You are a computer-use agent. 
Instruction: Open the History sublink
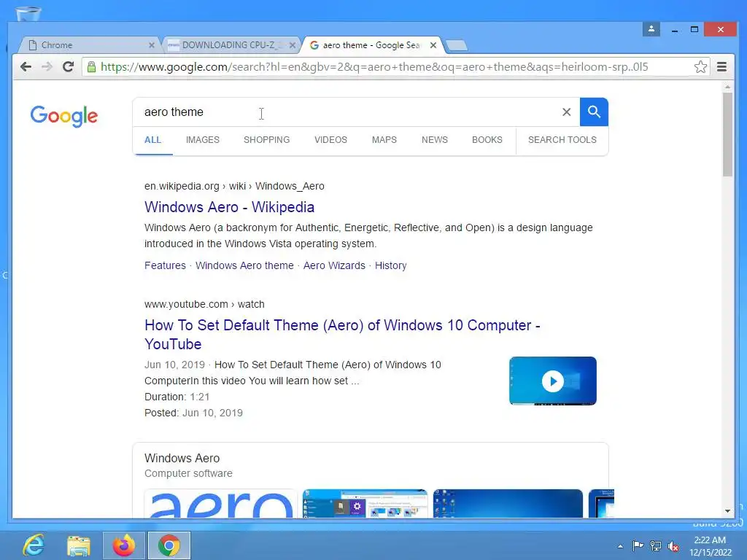391,265
